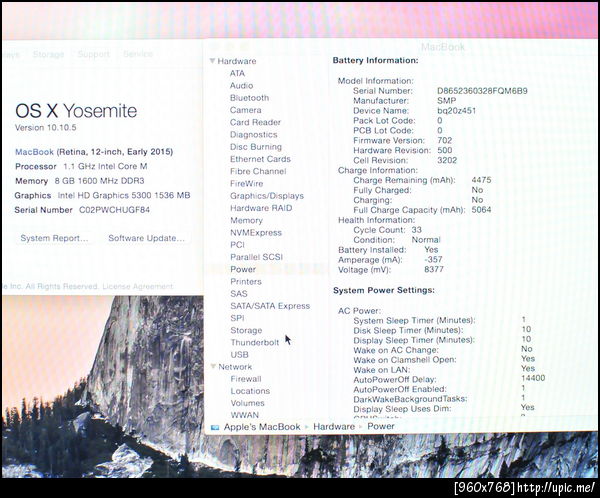Click Apple's MacBook in the path bar
The width and height of the screenshot is (600, 498).
tap(262, 427)
